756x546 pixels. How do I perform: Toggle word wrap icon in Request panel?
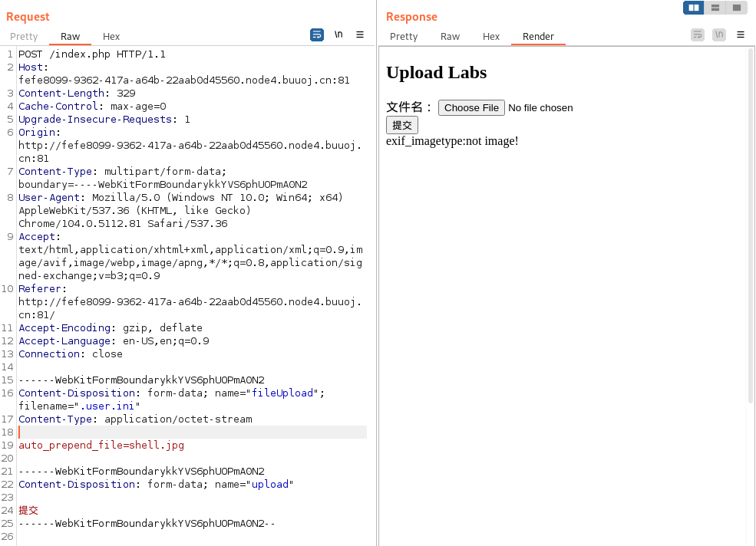pos(317,35)
